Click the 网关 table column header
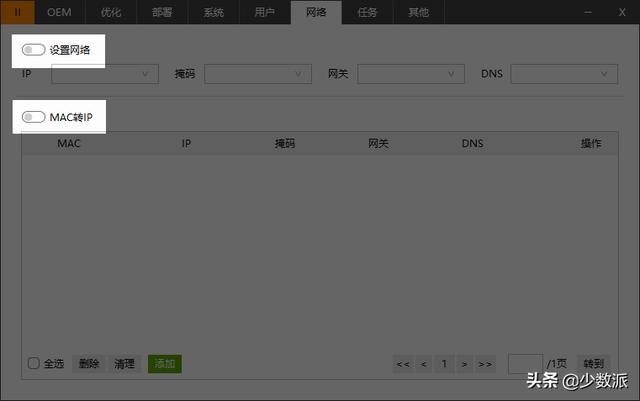This screenshot has height=401, width=640. [x=378, y=143]
